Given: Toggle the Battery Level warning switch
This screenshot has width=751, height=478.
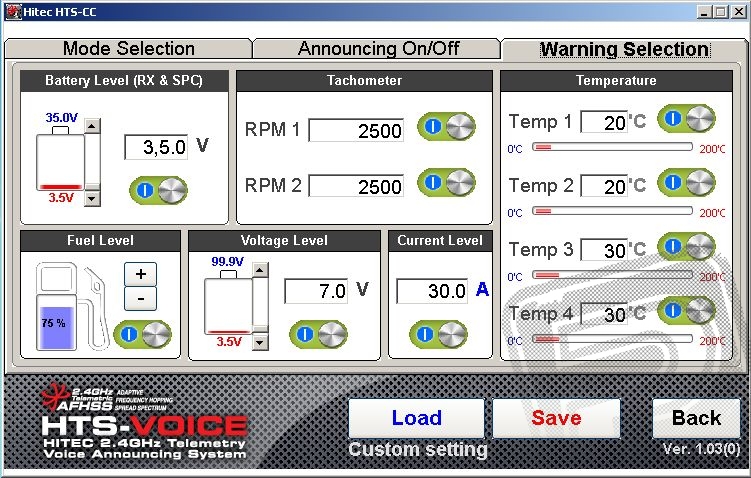Looking at the screenshot, I should [158, 189].
